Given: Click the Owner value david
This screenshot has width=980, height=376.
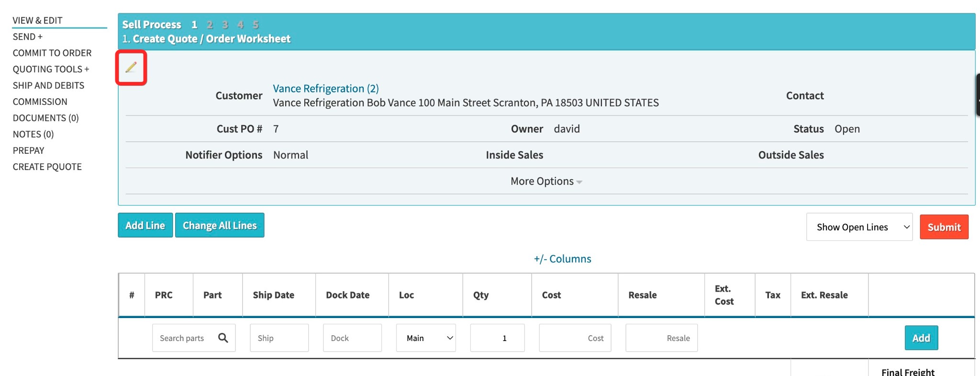Looking at the screenshot, I should 567,129.
